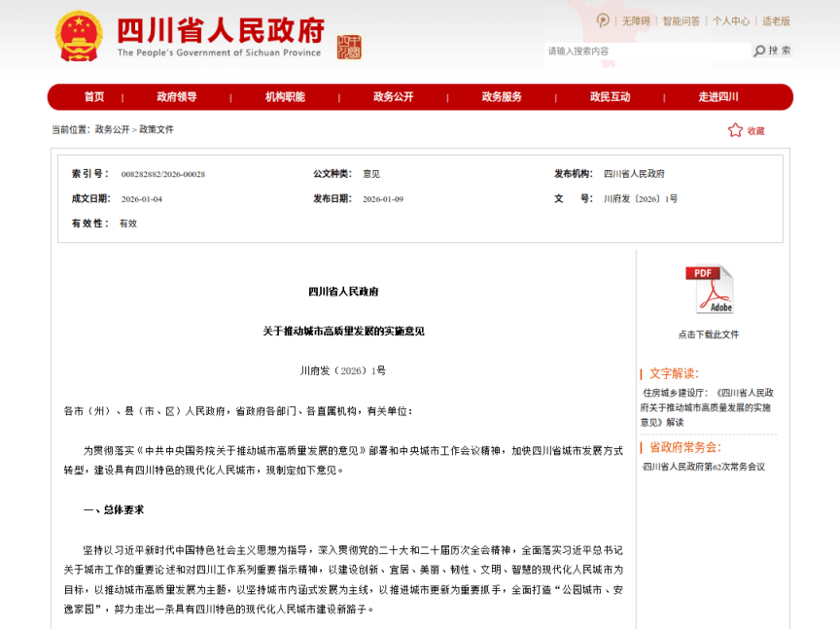840x629 pixels.
Task: Click the star 收藏 favorite icon
Action: click(735, 130)
